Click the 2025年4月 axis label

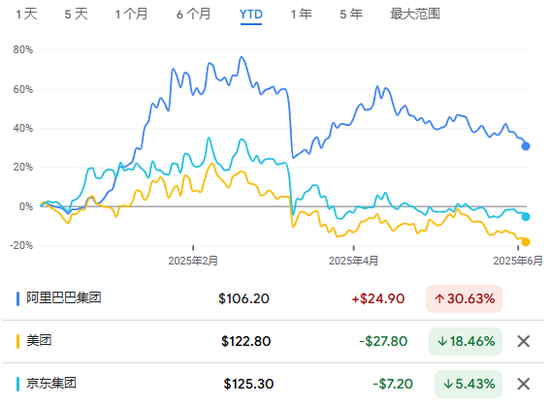353,261
